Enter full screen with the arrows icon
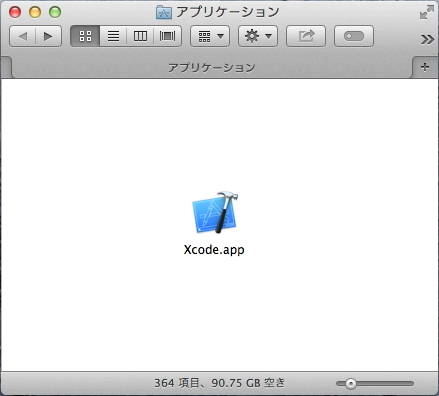Viewport: 439px width, 396px height. point(427,12)
